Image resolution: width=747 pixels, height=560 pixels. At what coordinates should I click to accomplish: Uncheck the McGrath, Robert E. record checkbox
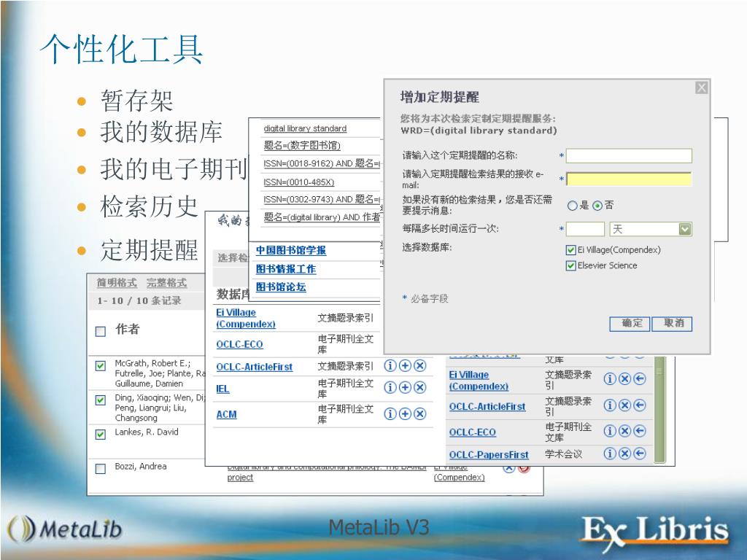click(x=101, y=366)
